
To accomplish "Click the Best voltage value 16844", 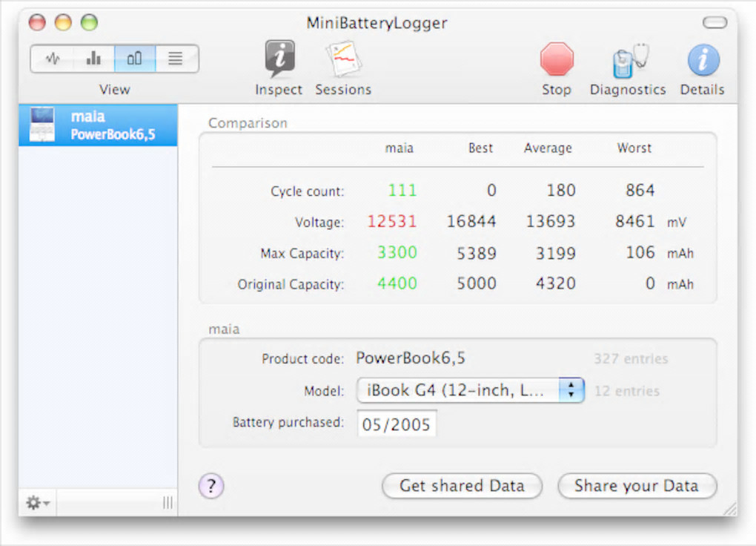I will pos(471,222).
